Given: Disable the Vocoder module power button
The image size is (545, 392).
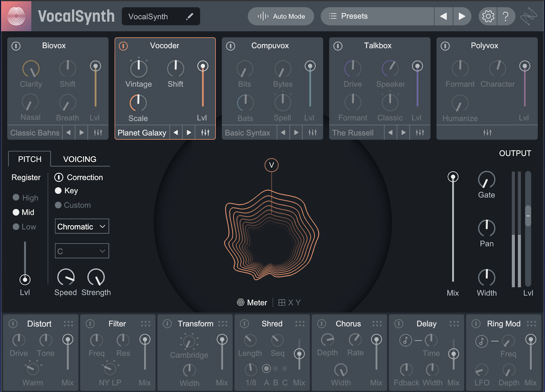Looking at the screenshot, I should pos(123,46).
